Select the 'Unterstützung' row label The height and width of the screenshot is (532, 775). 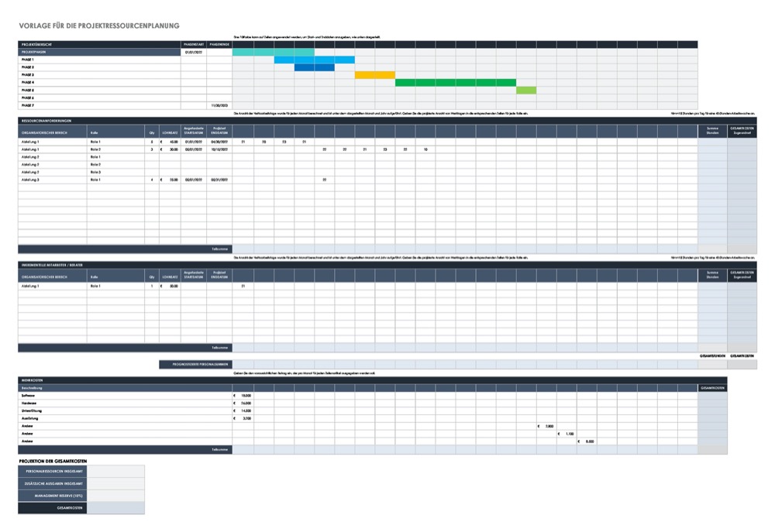pyautogui.click(x=125, y=411)
